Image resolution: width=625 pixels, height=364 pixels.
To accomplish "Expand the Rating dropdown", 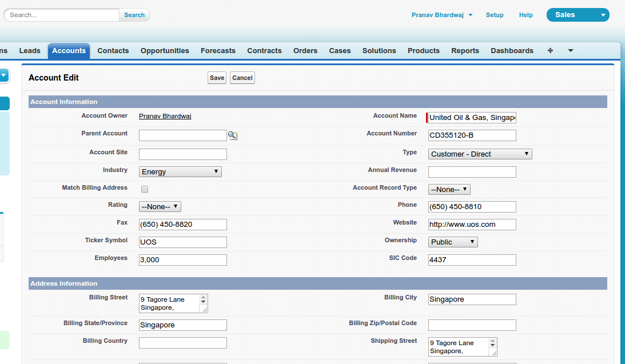I will coord(160,206).
